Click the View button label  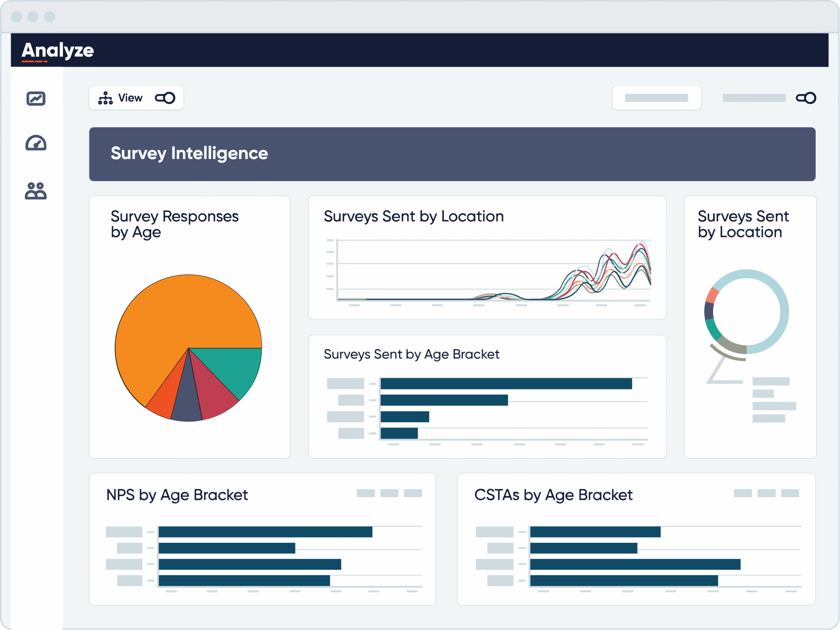tap(130, 98)
